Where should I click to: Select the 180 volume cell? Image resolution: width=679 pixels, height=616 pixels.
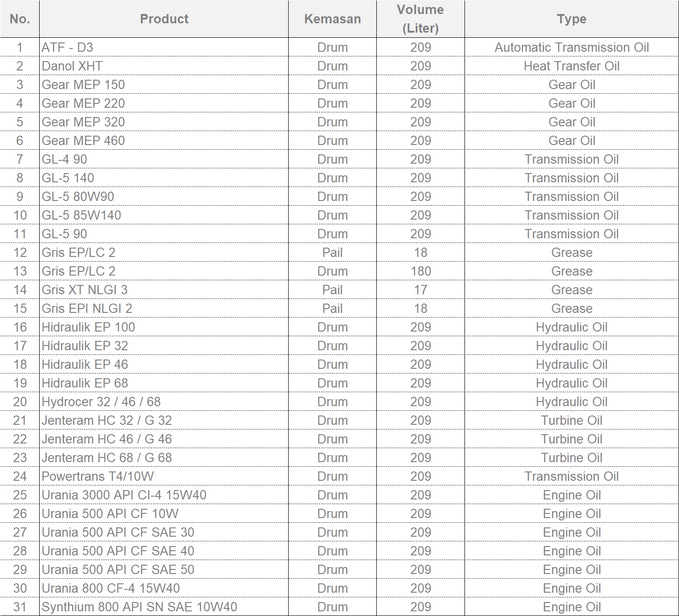tap(420, 271)
